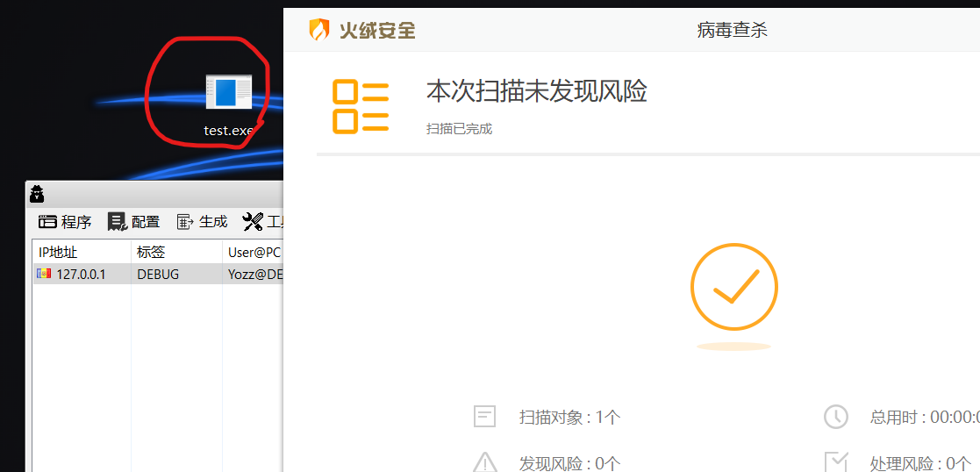
Task: Click the 发现风险 warning triangle icon
Action: 485,462
